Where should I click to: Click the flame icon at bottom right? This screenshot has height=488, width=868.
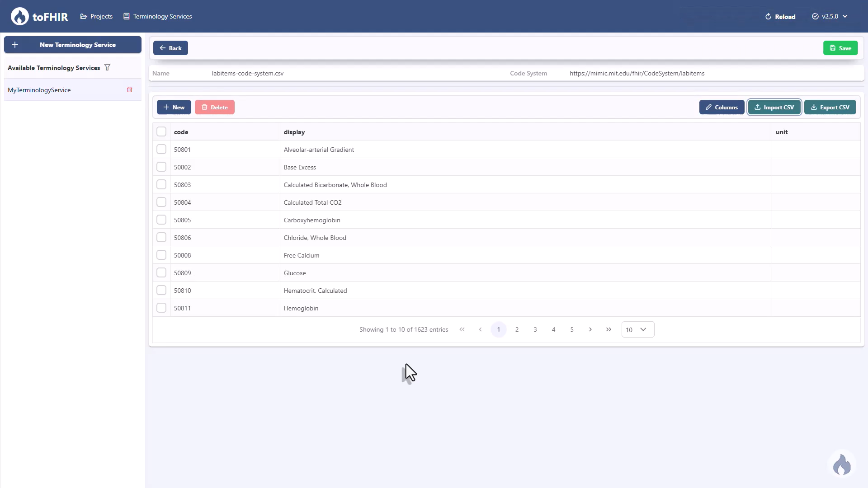(842, 465)
